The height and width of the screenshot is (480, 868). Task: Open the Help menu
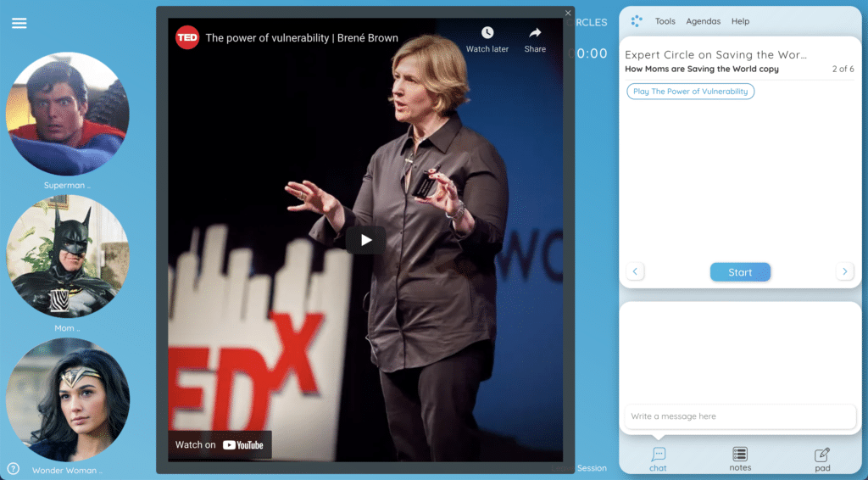(x=740, y=21)
